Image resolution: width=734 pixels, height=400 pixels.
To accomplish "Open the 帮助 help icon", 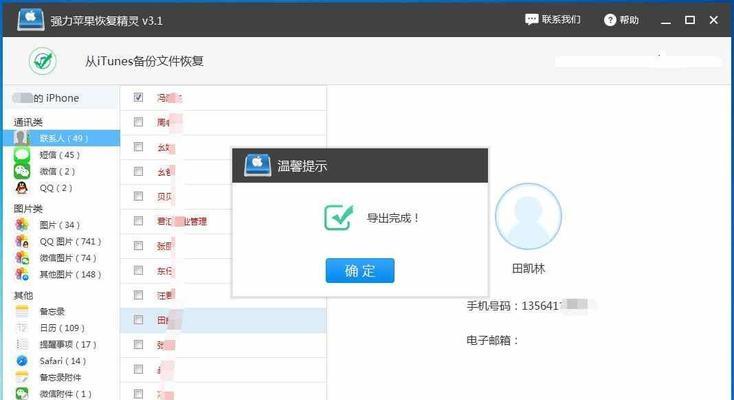I will pos(609,20).
